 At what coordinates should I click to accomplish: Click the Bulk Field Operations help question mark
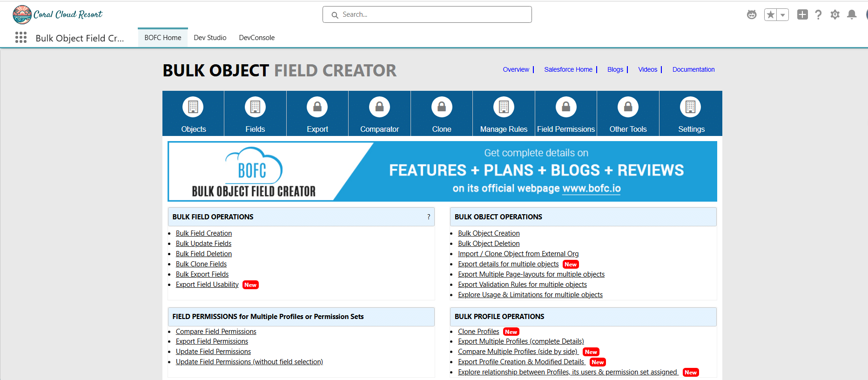click(429, 217)
